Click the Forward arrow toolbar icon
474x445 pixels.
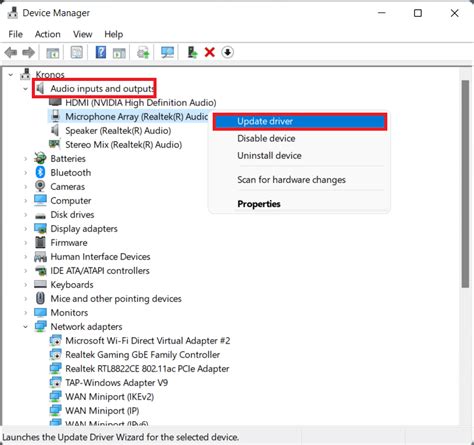28,52
